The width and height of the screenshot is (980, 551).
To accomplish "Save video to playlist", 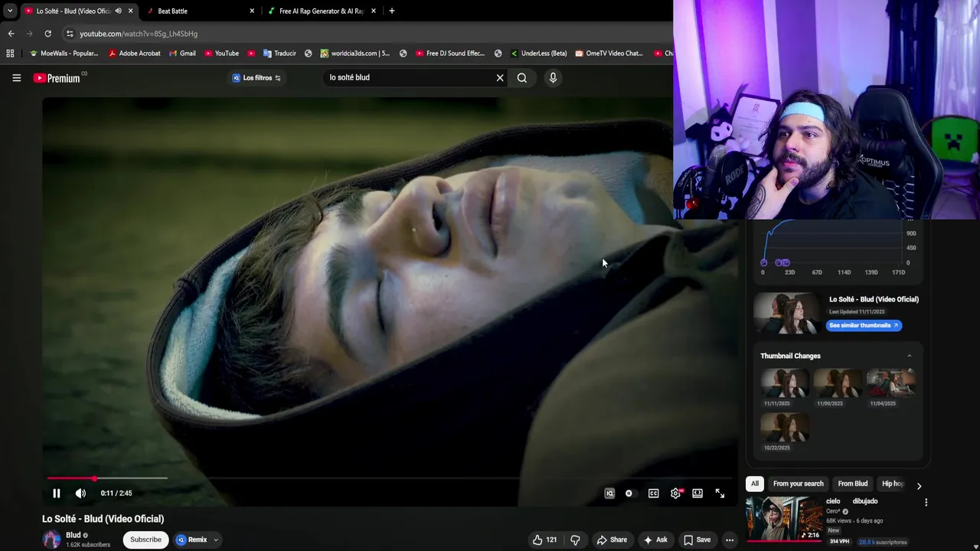I will pyautogui.click(x=697, y=540).
